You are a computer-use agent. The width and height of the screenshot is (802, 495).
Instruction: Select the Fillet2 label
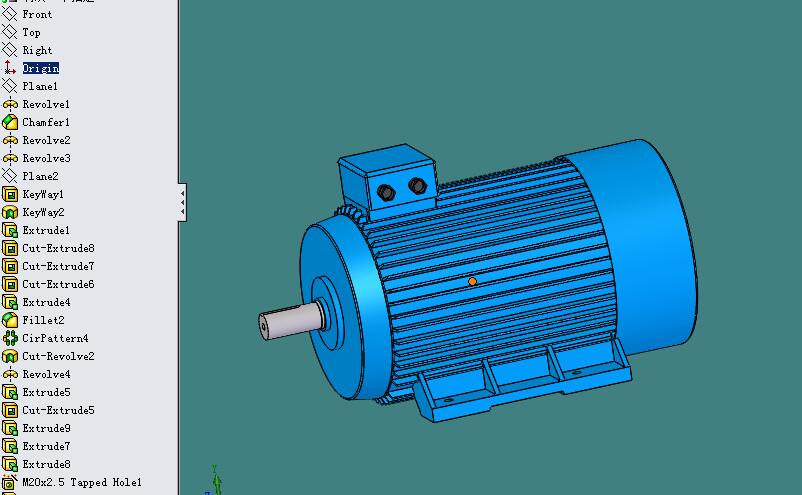click(x=43, y=320)
